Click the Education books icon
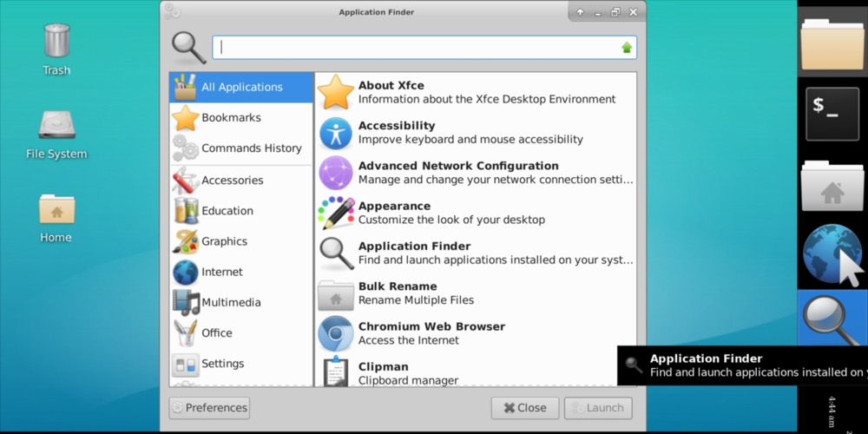This screenshot has height=434, width=868. pos(186,210)
